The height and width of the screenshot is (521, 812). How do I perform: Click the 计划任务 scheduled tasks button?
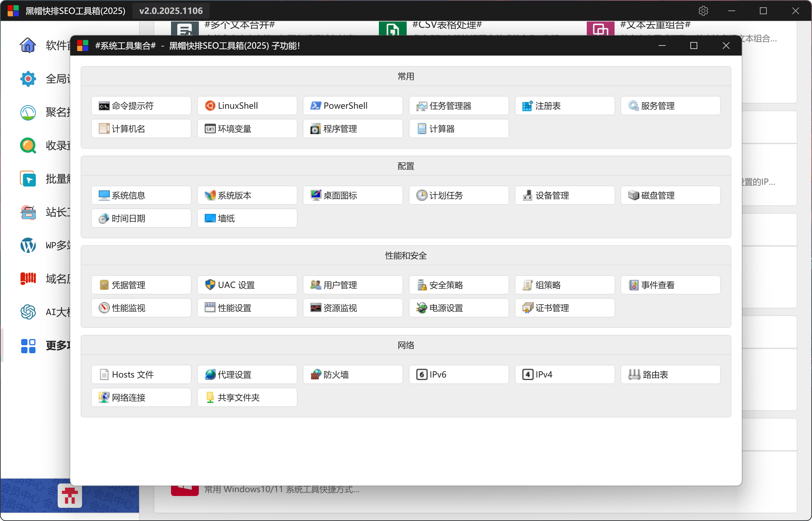458,195
